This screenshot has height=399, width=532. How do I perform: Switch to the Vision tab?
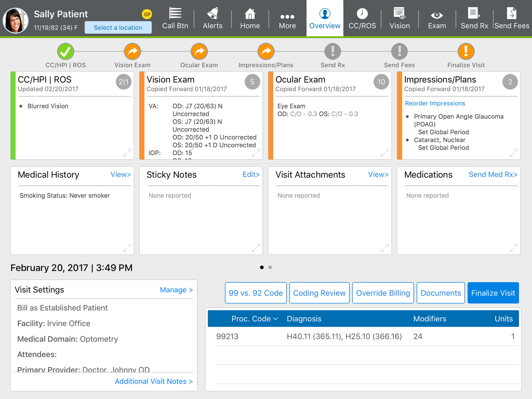point(399,18)
